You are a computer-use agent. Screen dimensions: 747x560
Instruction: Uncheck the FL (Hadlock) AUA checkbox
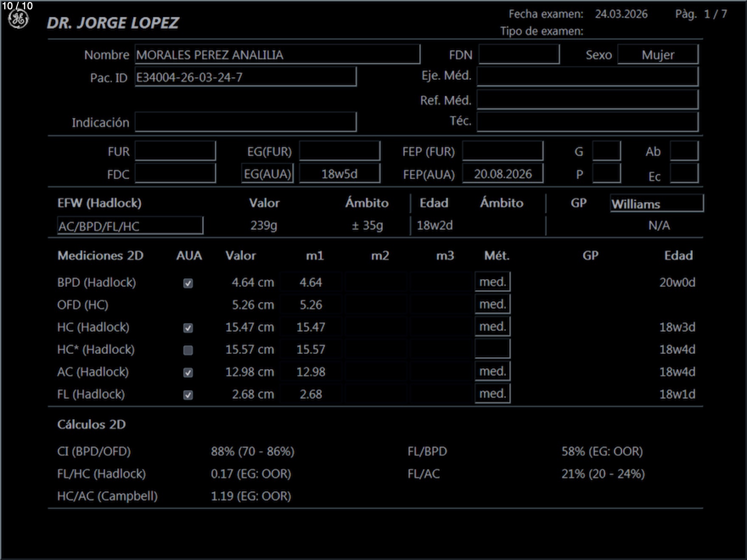[188, 395]
